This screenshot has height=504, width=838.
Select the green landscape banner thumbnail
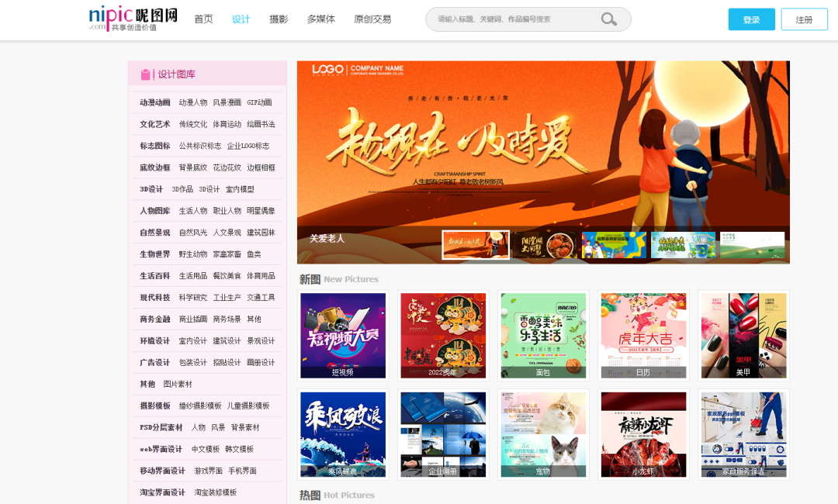753,245
